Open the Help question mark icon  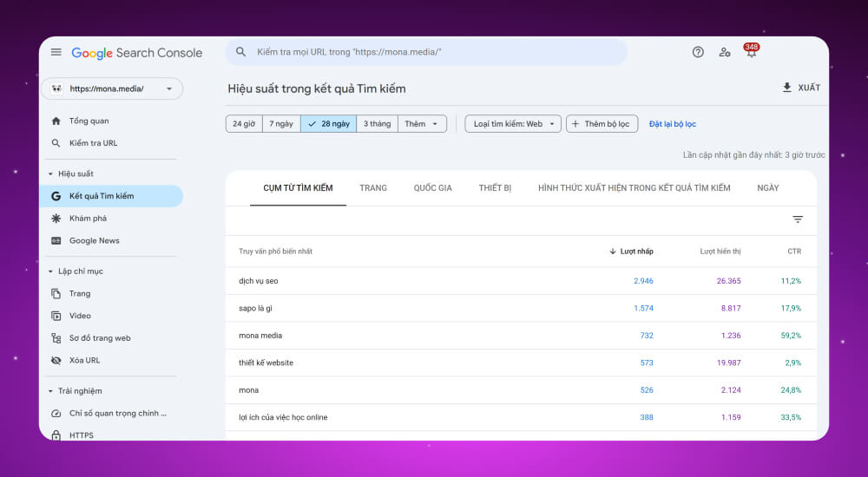pos(698,52)
